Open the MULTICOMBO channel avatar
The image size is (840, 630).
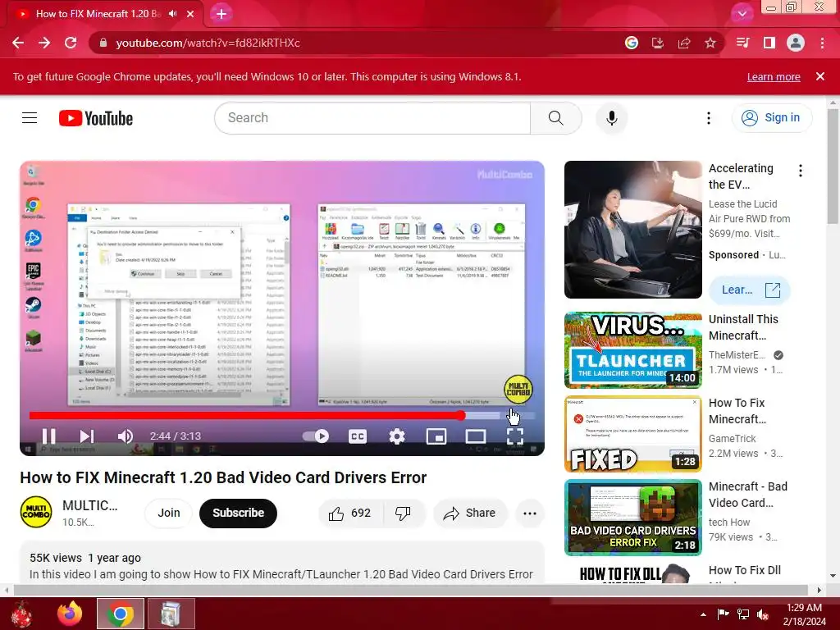36,513
